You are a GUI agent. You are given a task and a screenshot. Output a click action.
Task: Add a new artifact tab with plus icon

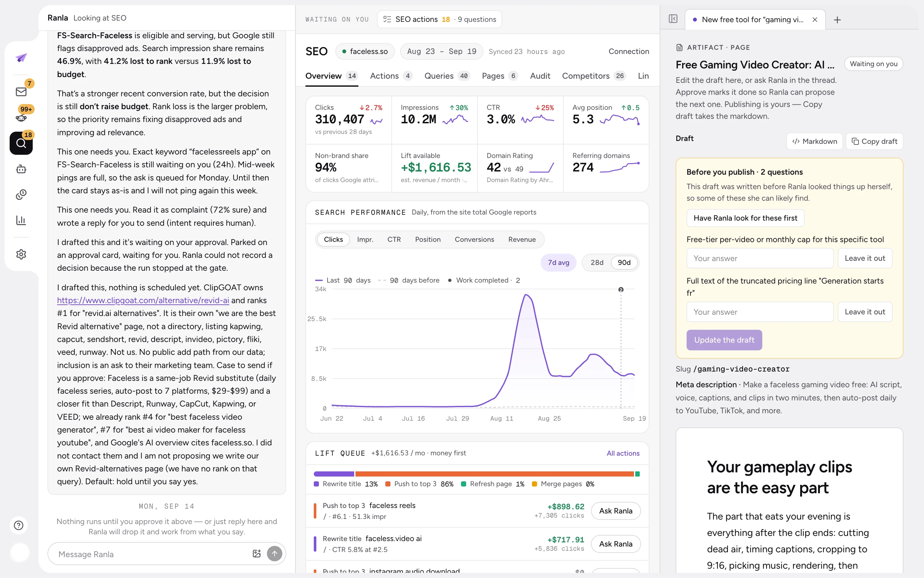(837, 20)
